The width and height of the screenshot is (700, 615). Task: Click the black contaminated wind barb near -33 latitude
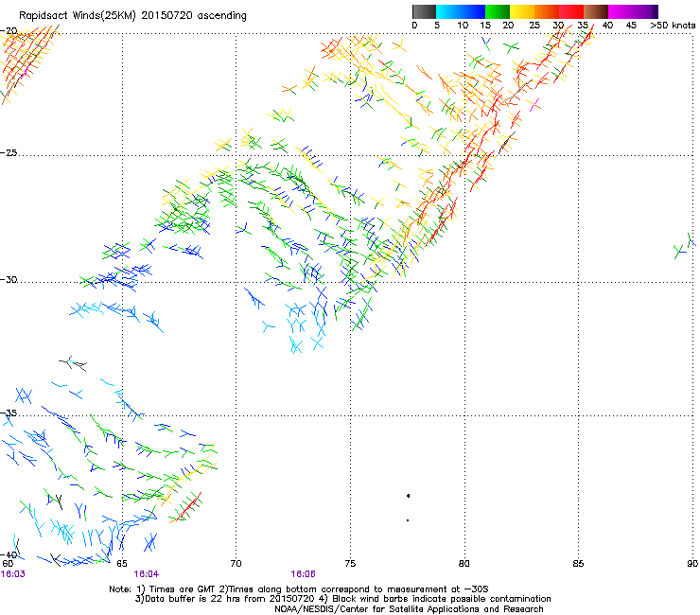pos(73,363)
